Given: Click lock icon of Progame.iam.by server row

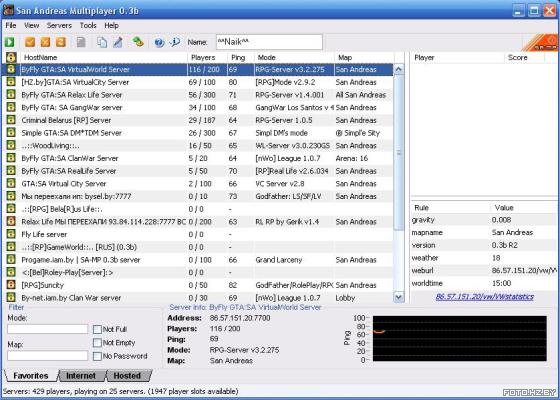Looking at the screenshot, I should click(x=11, y=260).
